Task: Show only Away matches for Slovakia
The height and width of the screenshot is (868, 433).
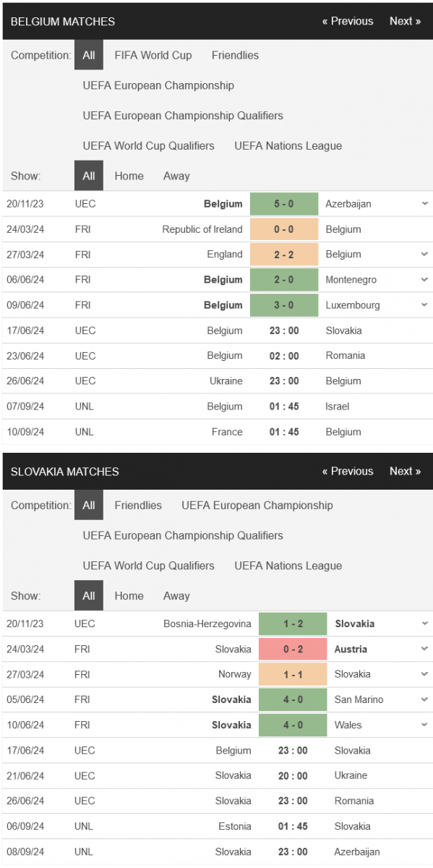Action: [176, 596]
